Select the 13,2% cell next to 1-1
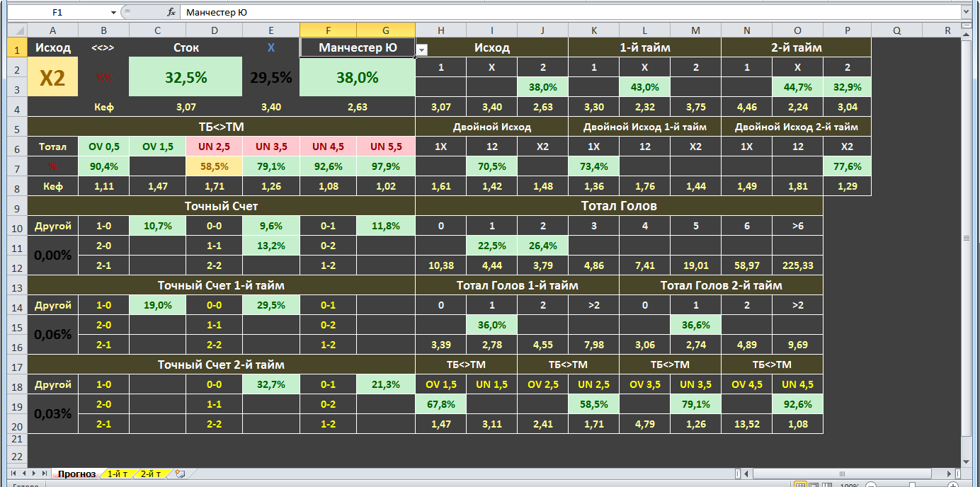 coord(270,246)
